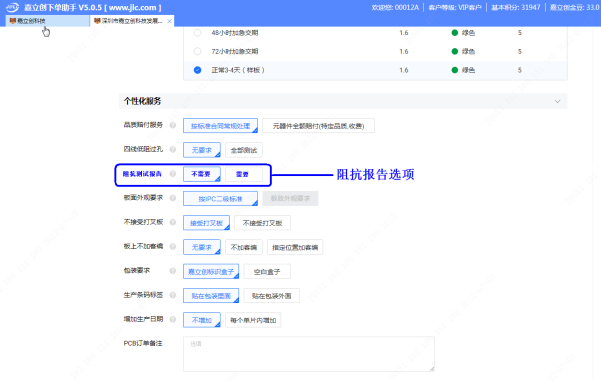This screenshot has width=601, height=382.
Task: Select the 正常3-4天 (样板) radio option
Action: [x=197, y=70]
